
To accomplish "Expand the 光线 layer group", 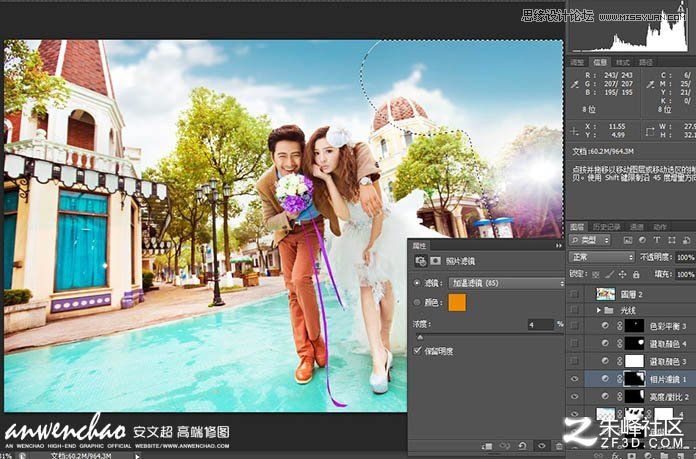I will pos(598,310).
